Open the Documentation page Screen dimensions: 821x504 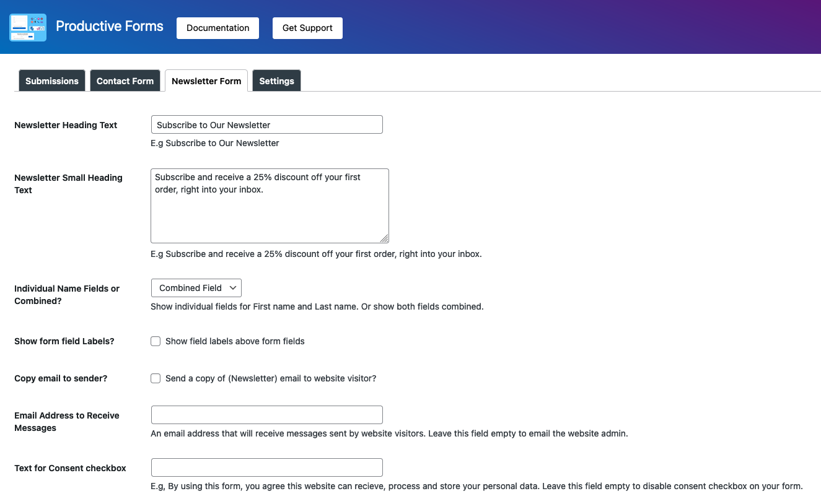point(217,28)
